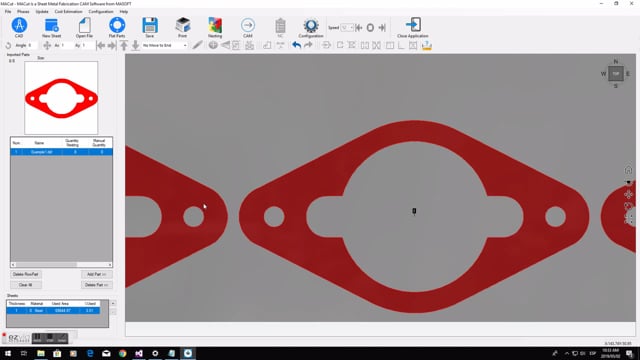This screenshot has width=640, height=360.
Task: Click the move left arrow icon
Action: pyautogui.click(x=100, y=45)
